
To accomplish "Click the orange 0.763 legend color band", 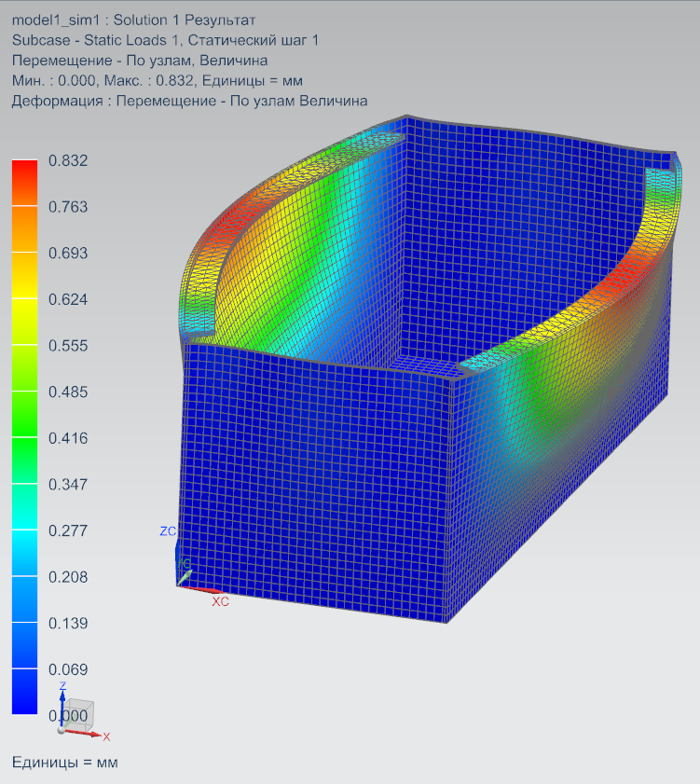I will coord(24,229).
